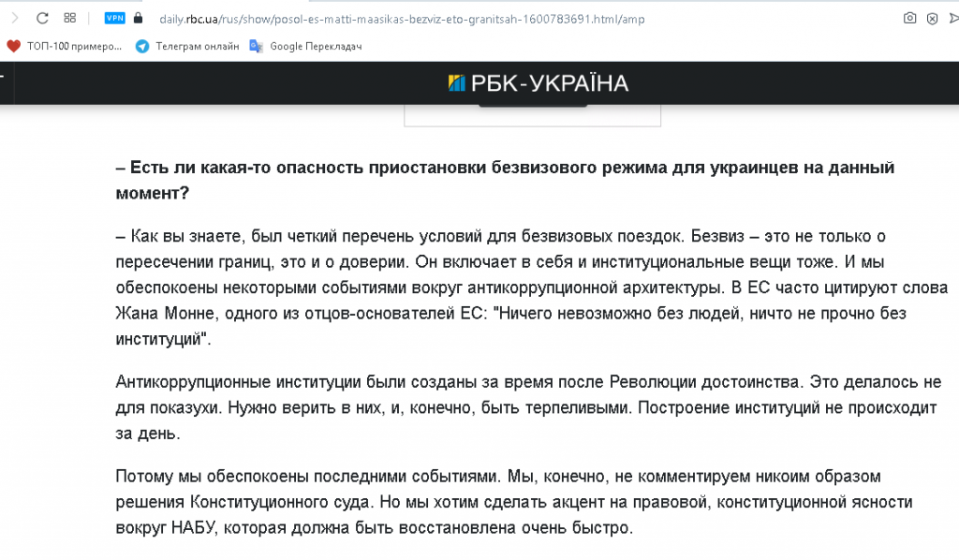Click the question about безвизового режима
Viewport: 959px width, 560px height.
(505, 180)
